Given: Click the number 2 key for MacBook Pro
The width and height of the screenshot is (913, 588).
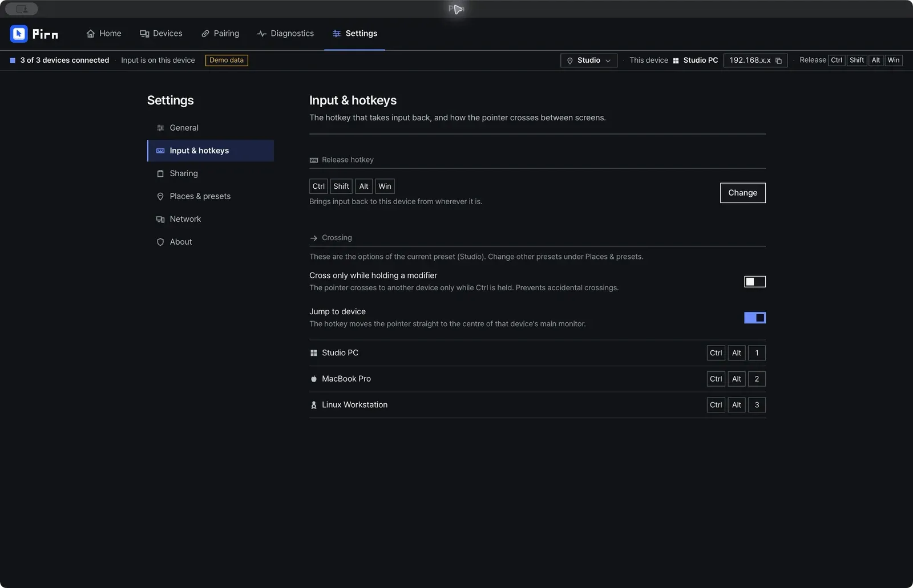Looking at the screenshot, I should (x=757, y=379).
